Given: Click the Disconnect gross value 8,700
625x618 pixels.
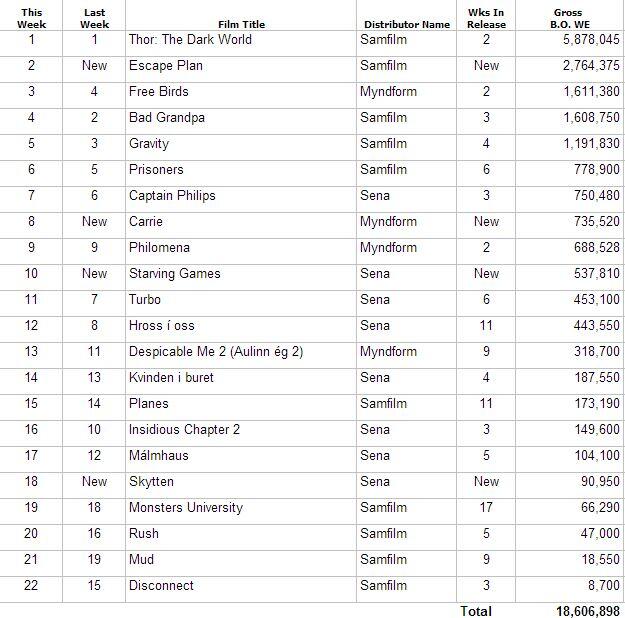Looking at the screenshot, I should pos(603,586).
